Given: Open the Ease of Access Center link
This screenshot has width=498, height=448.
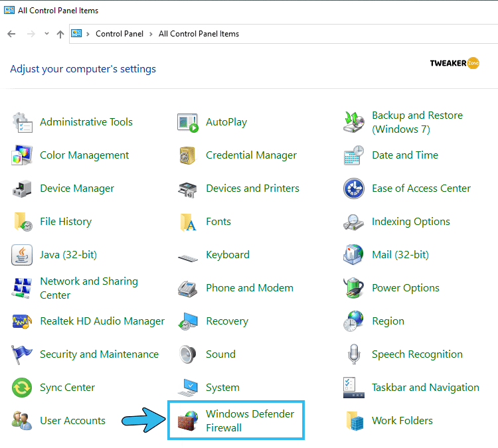Looking at the screenshot, I should [421, 188].
